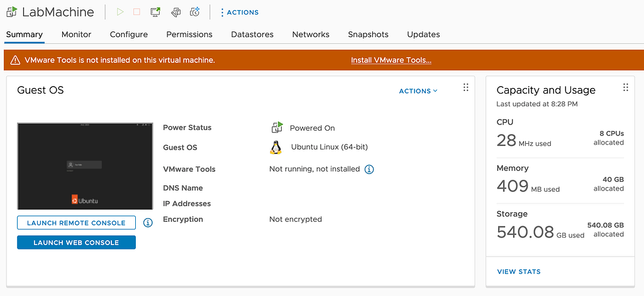
Task: Click Install VMware Tools link
Action: coord(391,60)
